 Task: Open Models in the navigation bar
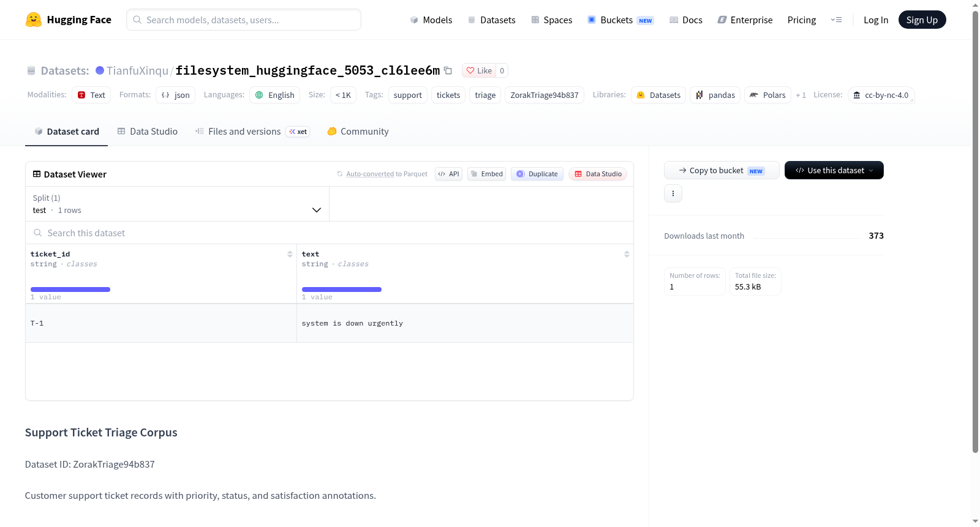pyautogui.click(x=431, y=20)
